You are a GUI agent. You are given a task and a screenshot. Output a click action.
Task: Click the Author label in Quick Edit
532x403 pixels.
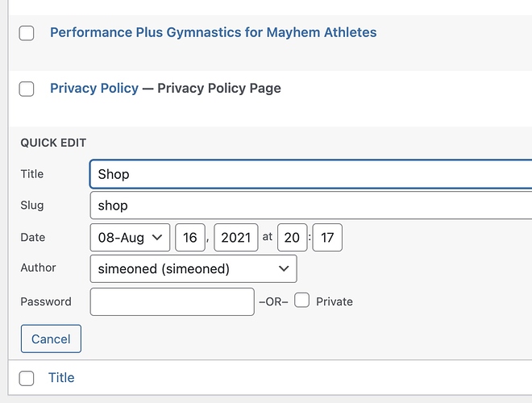click(39, 268)
